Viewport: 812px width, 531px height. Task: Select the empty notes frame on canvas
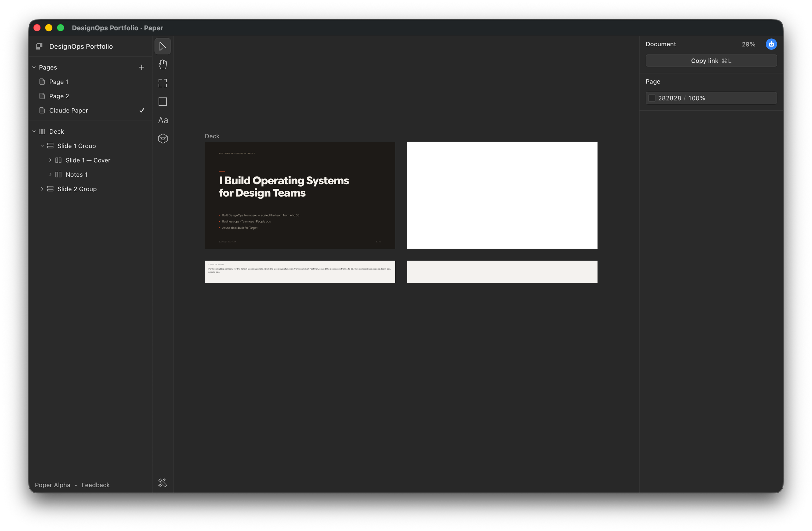pyautogui.click(x=502, y=272)
